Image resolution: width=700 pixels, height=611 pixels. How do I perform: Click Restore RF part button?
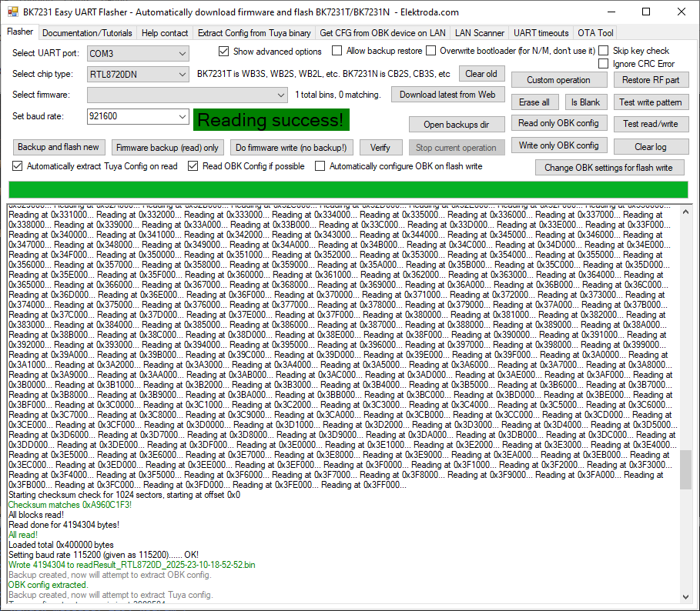click(x=651, y=80)
